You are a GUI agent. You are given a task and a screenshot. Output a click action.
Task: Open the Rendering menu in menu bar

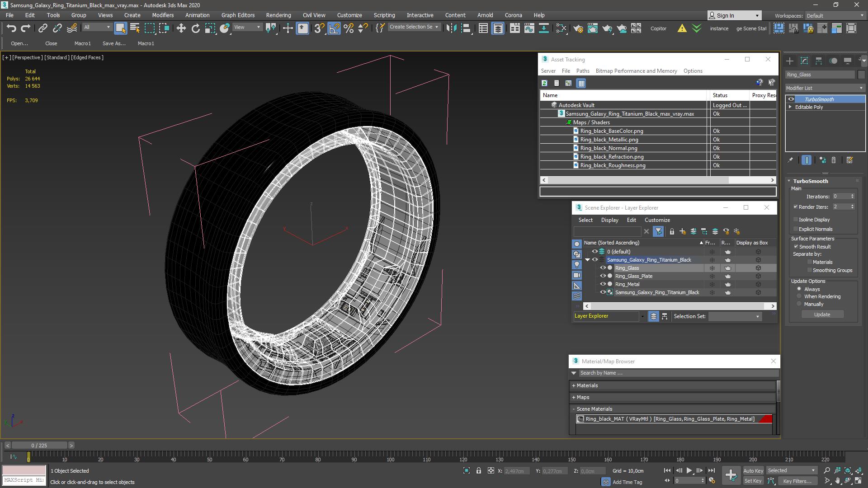click(x=278, y=15)
